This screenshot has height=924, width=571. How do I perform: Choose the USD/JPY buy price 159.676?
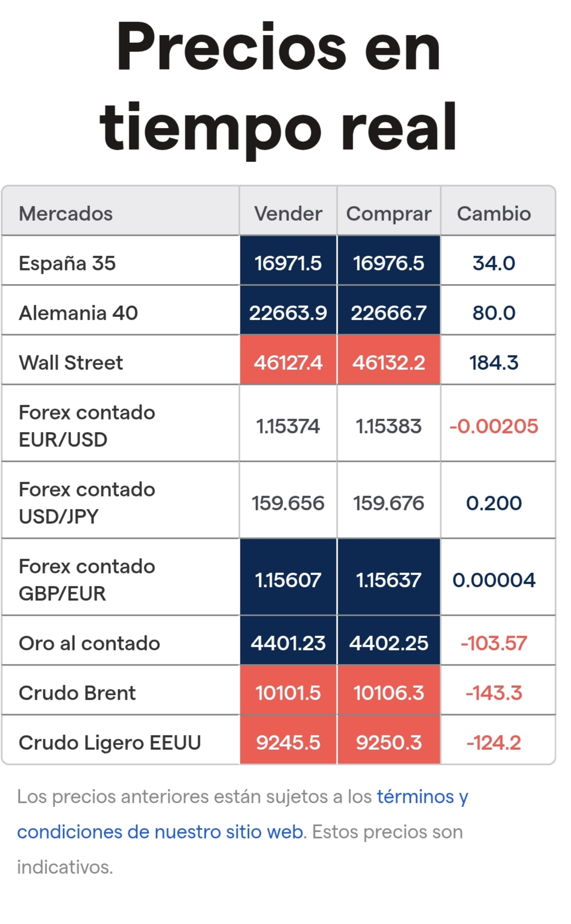[388, 503]
